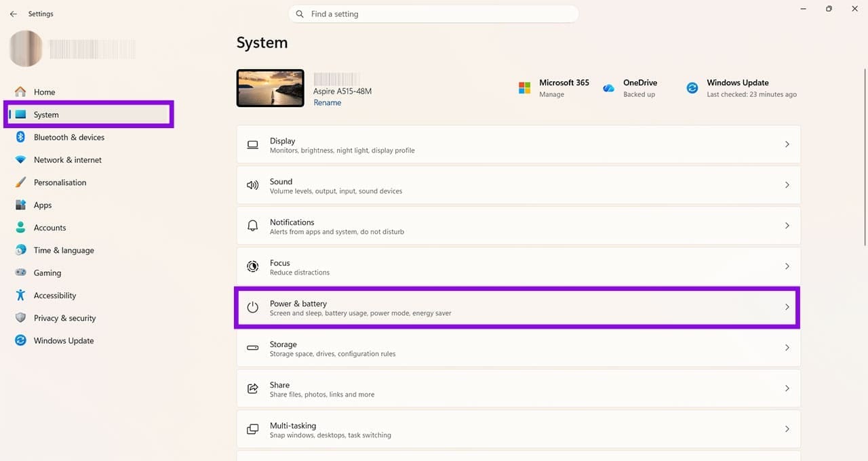This screenshot has width=868, height=461.
Task: Click the Bluetooth icon in sidebar
Action: [20, 137]
